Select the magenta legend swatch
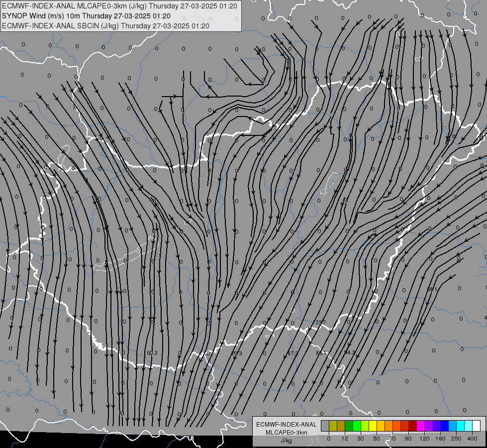 (421, 426)
